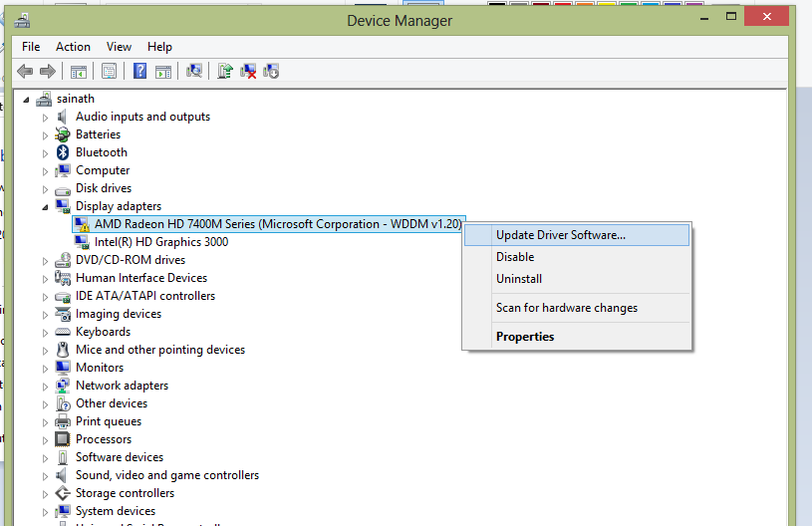
Task: Expand the Monitors category
Action: coord(45,369)
